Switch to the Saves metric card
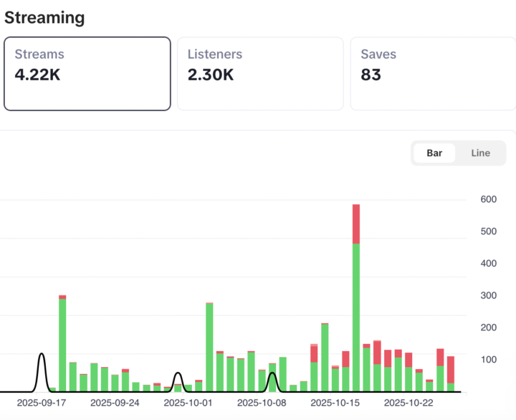 432,74
